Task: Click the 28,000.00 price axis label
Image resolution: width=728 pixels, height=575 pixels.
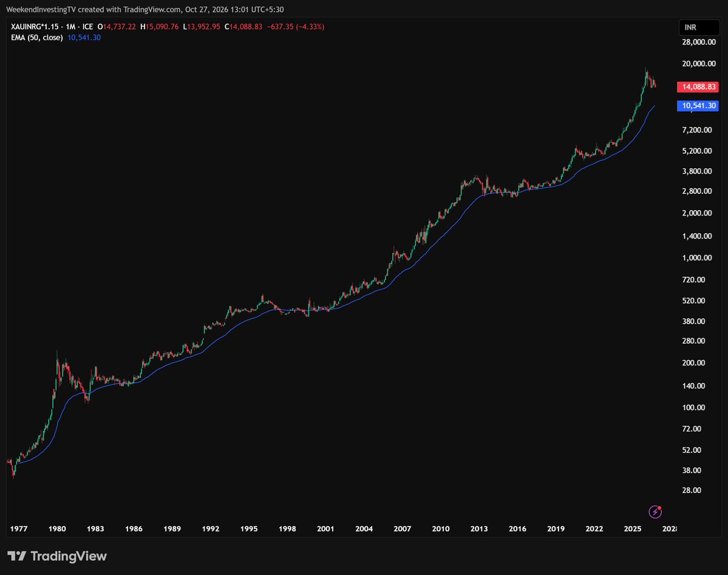Action: coord(699,43)
